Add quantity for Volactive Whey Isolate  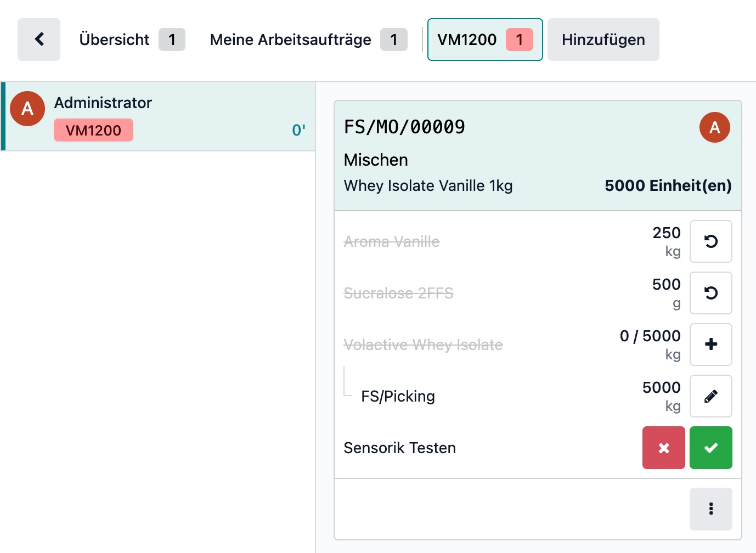pos(711,344)
